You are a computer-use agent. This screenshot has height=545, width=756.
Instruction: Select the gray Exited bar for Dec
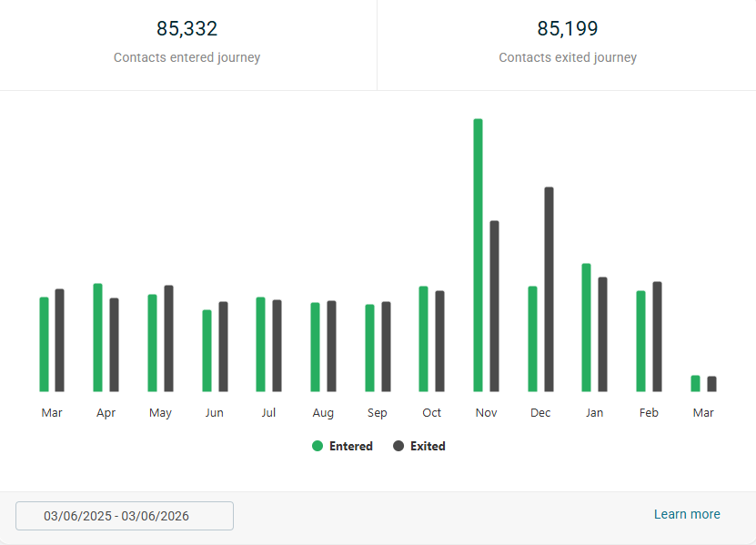[x=549, y=289]
